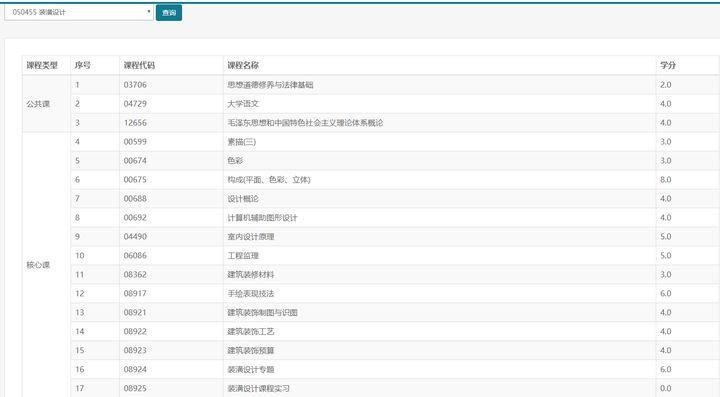Select the 序号 column header
Image resolution: width=720 pixels, height=397 pixels.
(83, 65)
